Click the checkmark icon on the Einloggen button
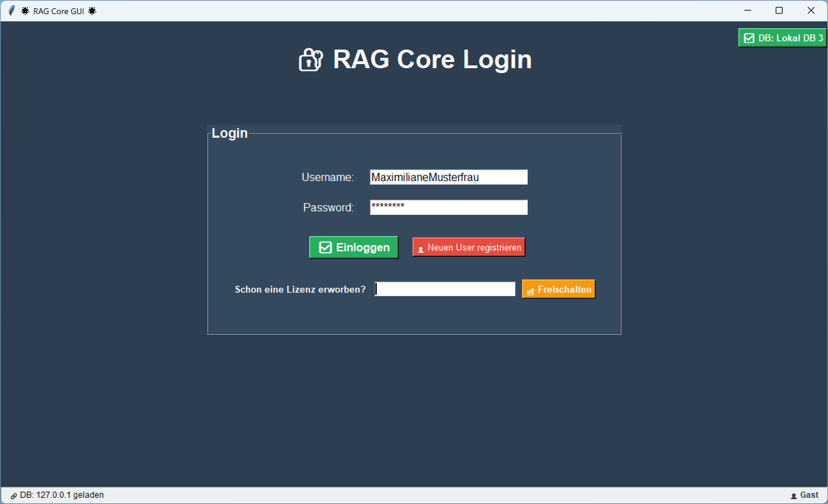The image size is (828, 504). pyautogui.click(x=325, y=247)
